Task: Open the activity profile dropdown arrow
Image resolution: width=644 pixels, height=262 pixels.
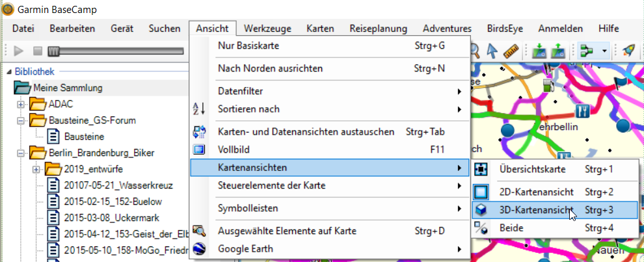Action: click(x=605, y=51)
